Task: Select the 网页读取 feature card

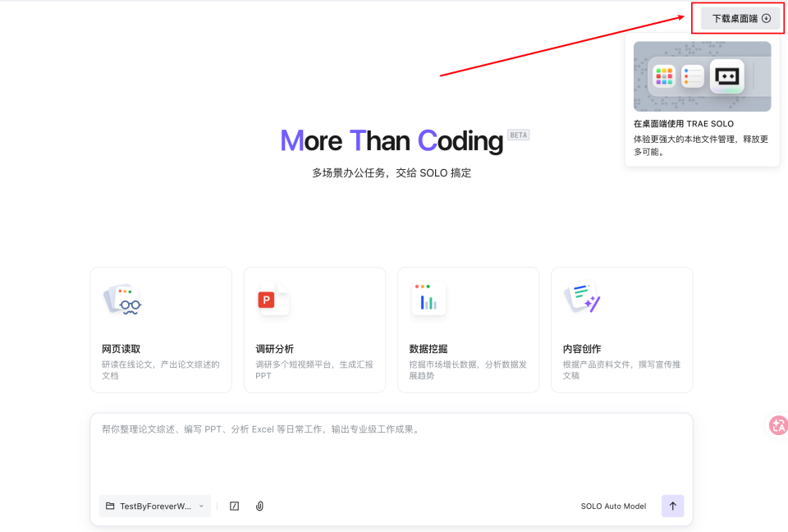Action: [161, 329]
